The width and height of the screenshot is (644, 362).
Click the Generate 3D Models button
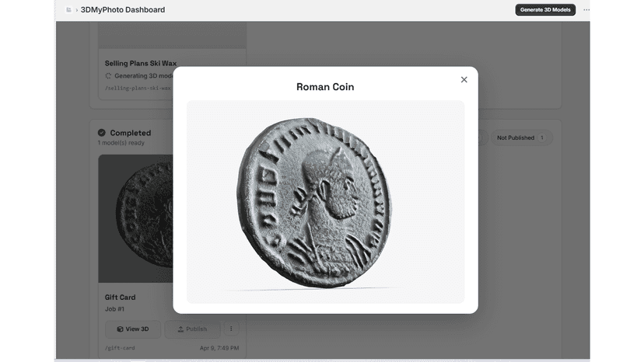545,10
